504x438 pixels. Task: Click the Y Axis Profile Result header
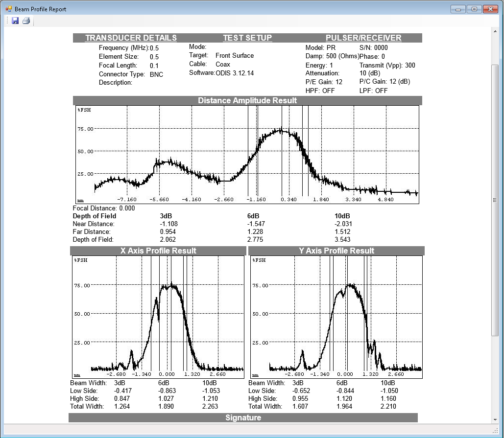336,251
